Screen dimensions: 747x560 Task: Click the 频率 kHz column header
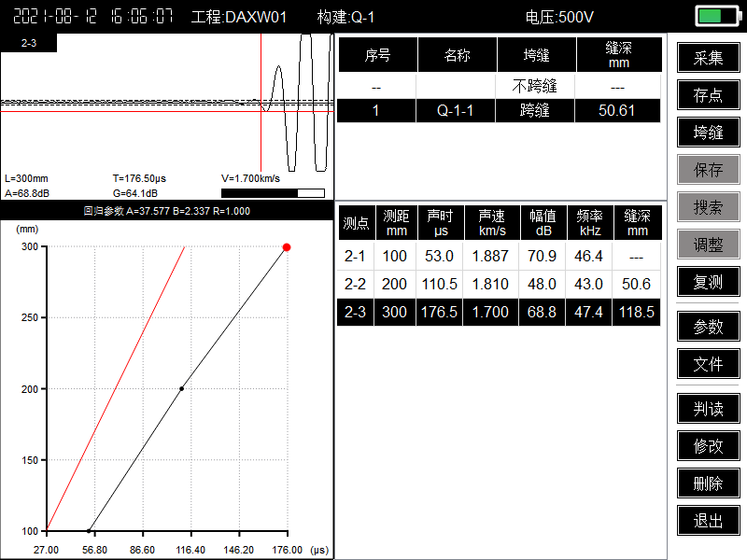pyautogui.click(x=590, y=223)
